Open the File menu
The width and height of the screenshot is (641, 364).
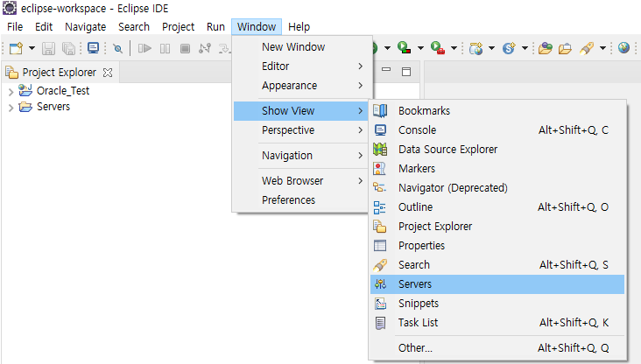tap(15, 27)
